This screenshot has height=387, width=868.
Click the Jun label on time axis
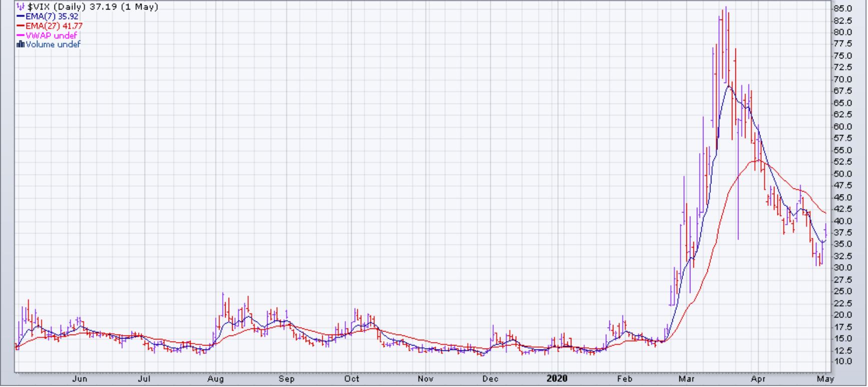click(80, 379)
